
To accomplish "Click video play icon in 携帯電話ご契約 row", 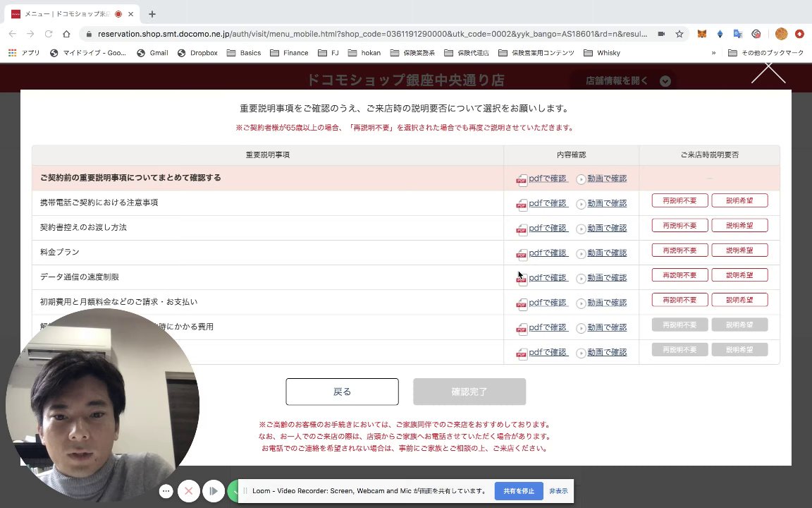I will click(581, 204).
